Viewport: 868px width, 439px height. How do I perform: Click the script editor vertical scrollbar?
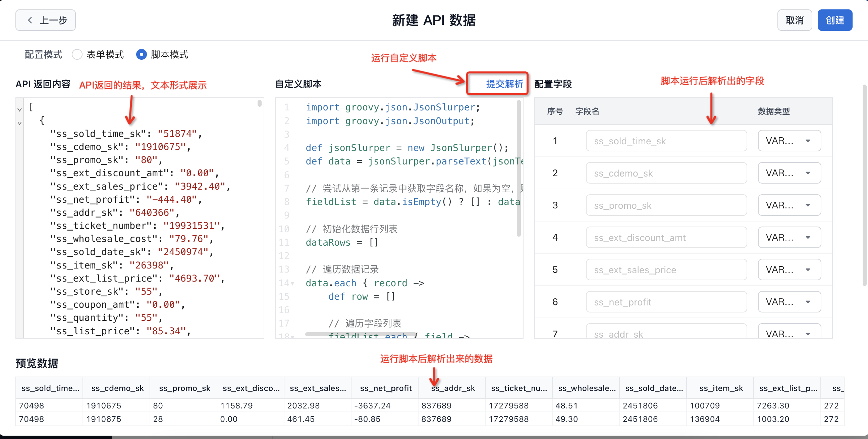pos(519,168)
